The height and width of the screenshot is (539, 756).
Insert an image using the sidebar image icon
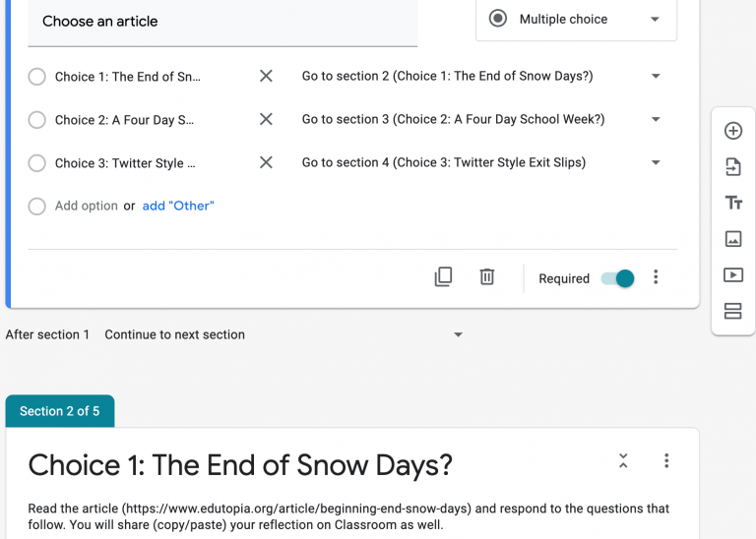[x=732, y=238]
